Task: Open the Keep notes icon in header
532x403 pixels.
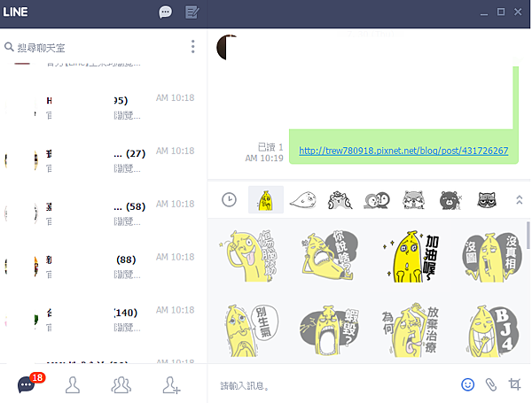Action: (192, 12)
